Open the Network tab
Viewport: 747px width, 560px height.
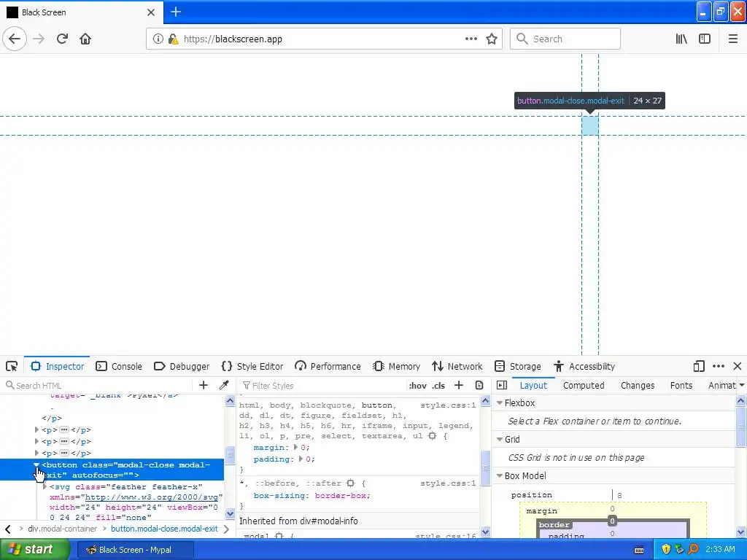pyautogui.click(x=457, y=366)
